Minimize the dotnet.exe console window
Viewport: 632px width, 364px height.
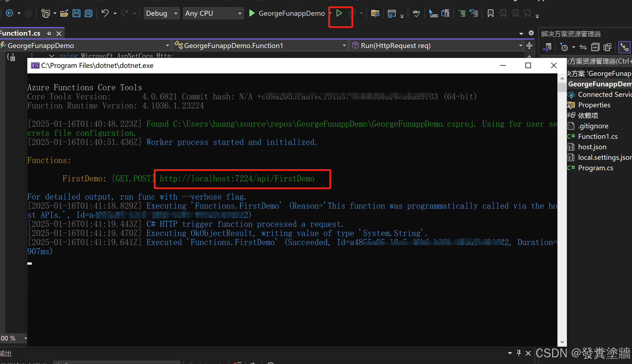(503, 65)
